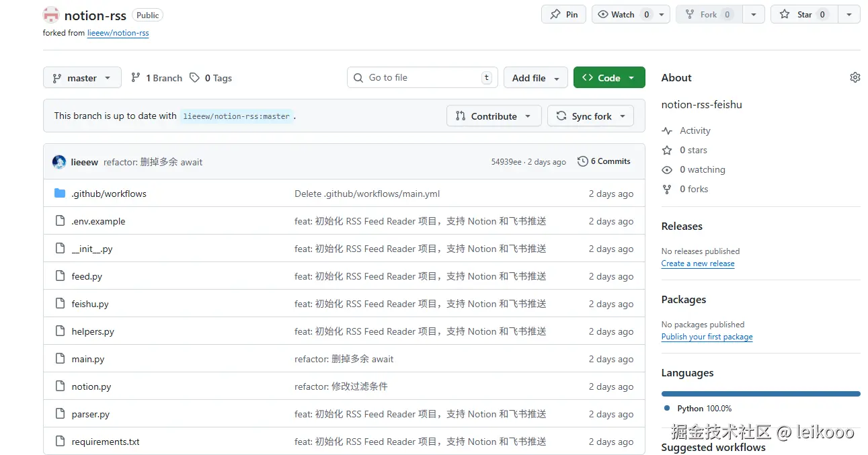Click the branch icon beside 1 Branch
The height and width of the screenshot is (455, 868).
point(136,78)
